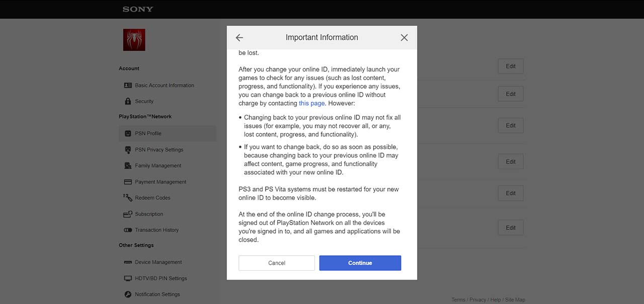Open the Help footer link
Image resolution: width=644 pixels, height=304 pixels.
tap(496, 300)
